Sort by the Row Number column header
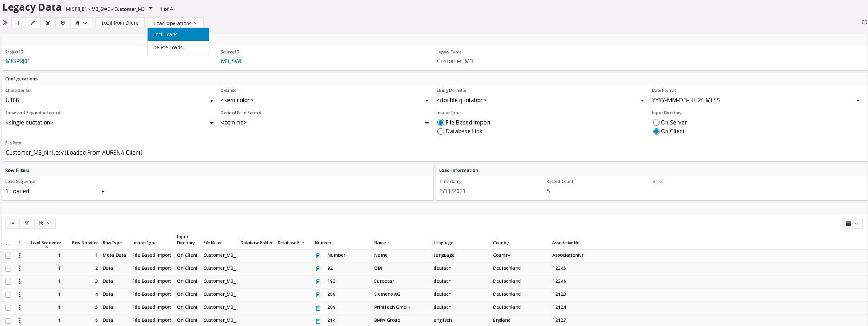This screenshot has height=326, width=868. coord(84,243)
